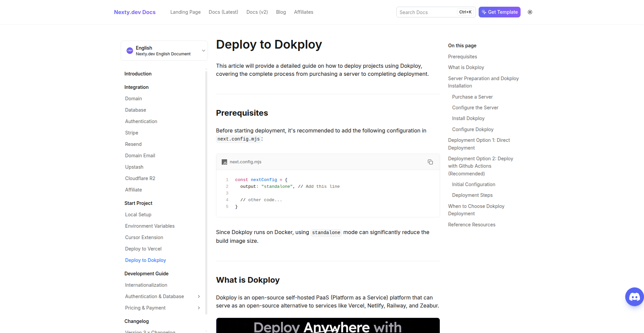Select Install Dokploy from the page outline

468,118
